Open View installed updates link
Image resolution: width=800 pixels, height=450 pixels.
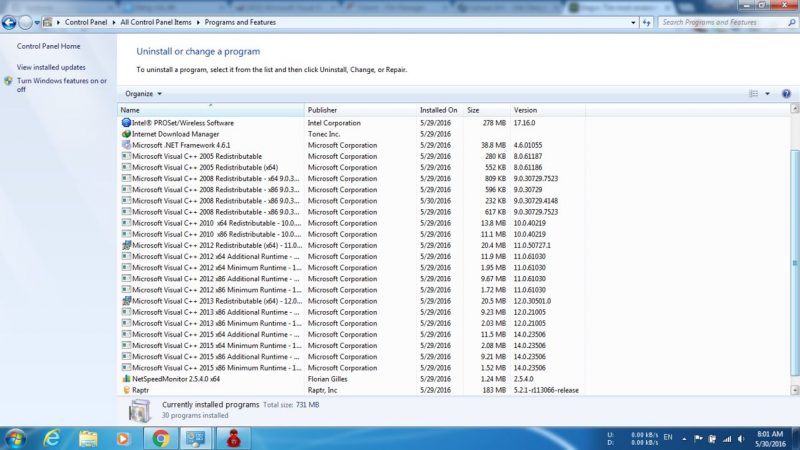[51, 67]
